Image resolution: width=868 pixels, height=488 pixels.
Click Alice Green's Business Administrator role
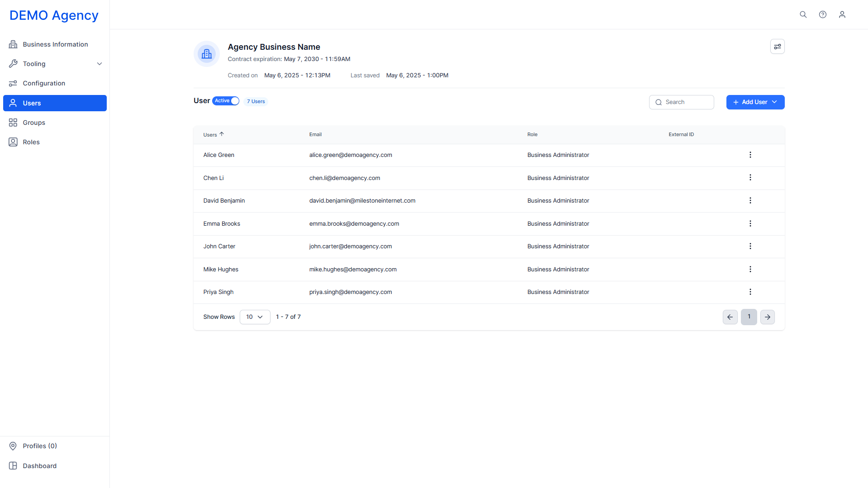pos(558,155)
